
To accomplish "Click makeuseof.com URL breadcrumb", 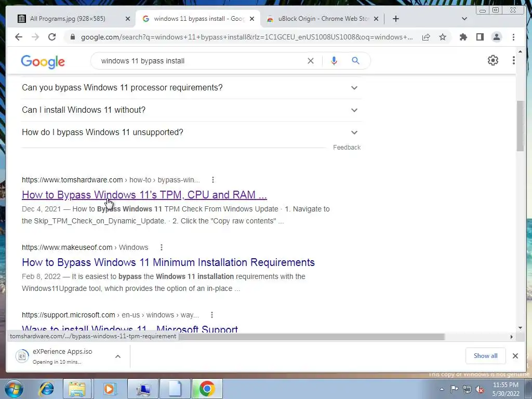I will pos(85,247).
